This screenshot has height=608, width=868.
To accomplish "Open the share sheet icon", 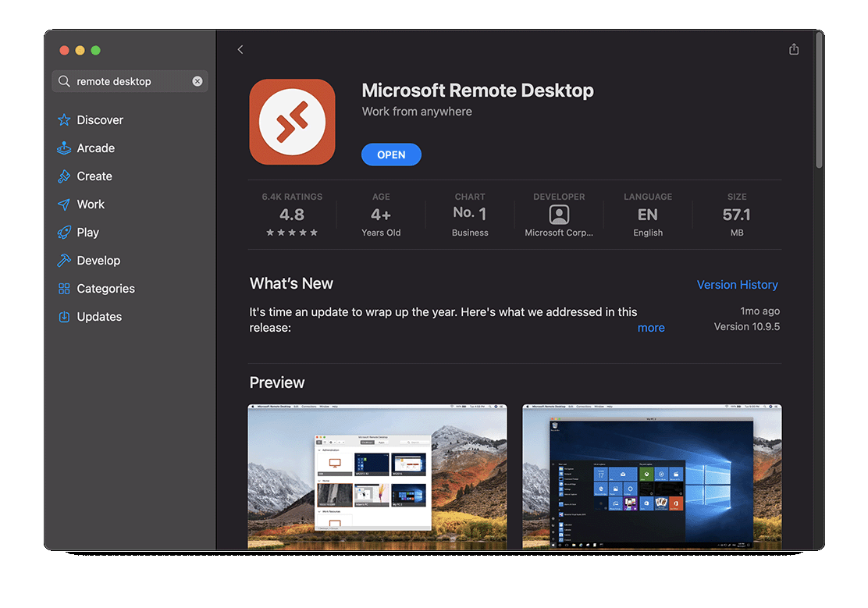I will [x=794, y=49].
